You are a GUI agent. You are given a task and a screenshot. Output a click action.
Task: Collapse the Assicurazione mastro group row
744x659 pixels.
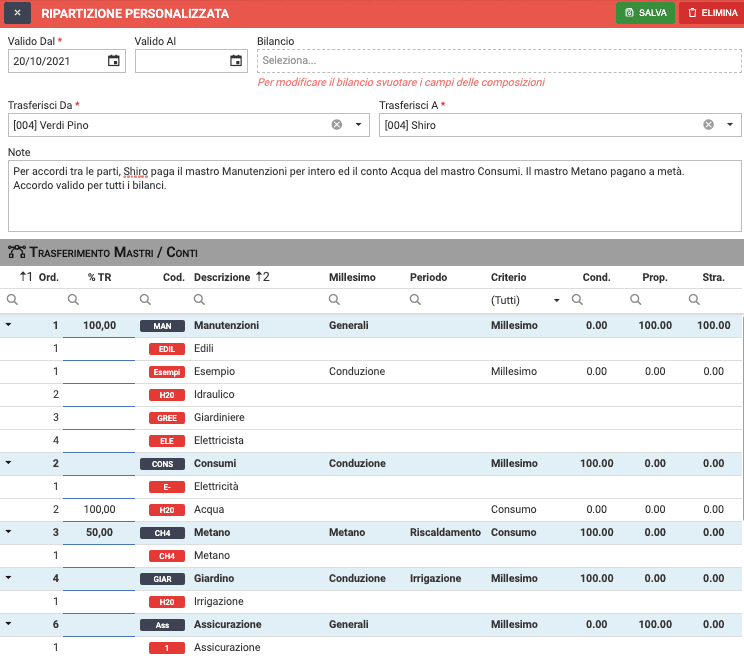(8, 623)
